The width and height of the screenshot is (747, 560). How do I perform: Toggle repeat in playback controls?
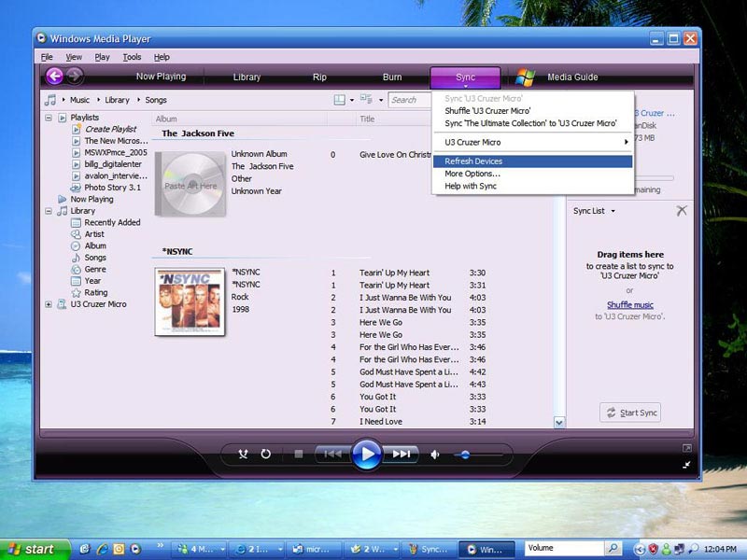(266, 455)
